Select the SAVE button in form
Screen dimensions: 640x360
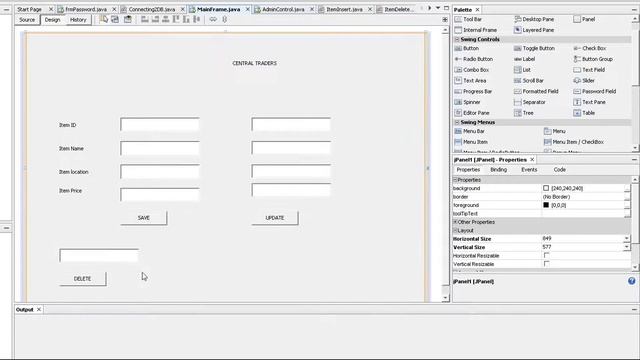click(144, 218)
